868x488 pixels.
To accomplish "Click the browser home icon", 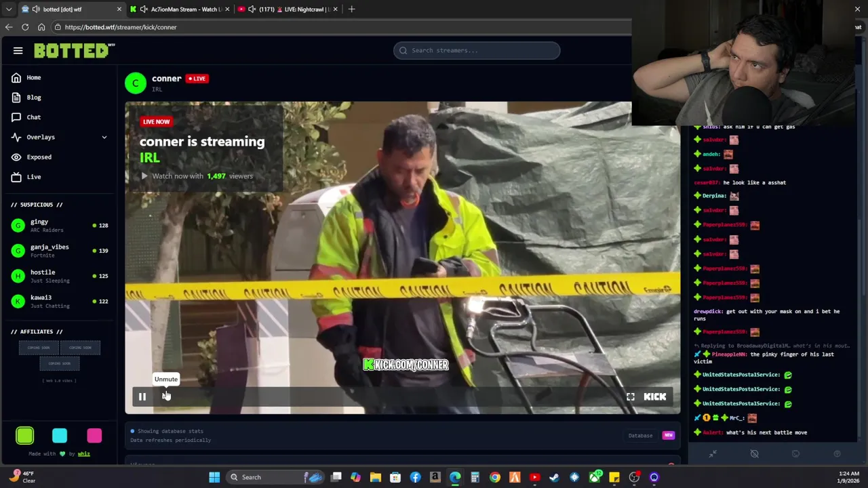I will (x=41, y=27).
